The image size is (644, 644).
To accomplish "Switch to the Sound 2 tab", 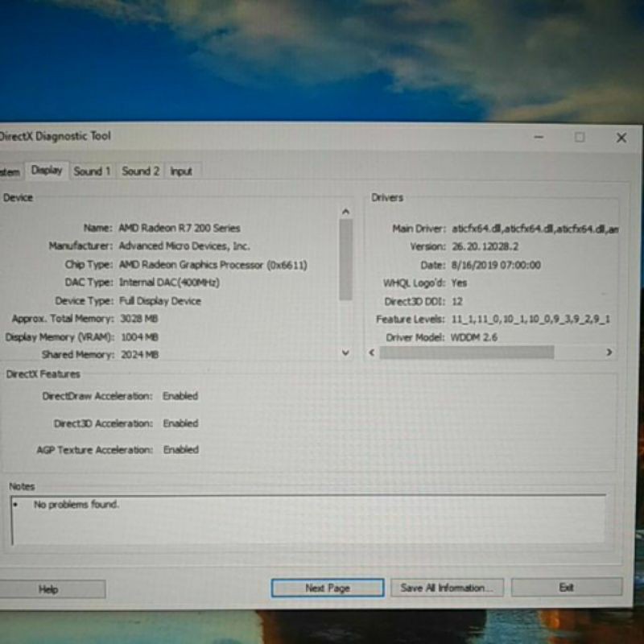I will click(x=140, y=171).
